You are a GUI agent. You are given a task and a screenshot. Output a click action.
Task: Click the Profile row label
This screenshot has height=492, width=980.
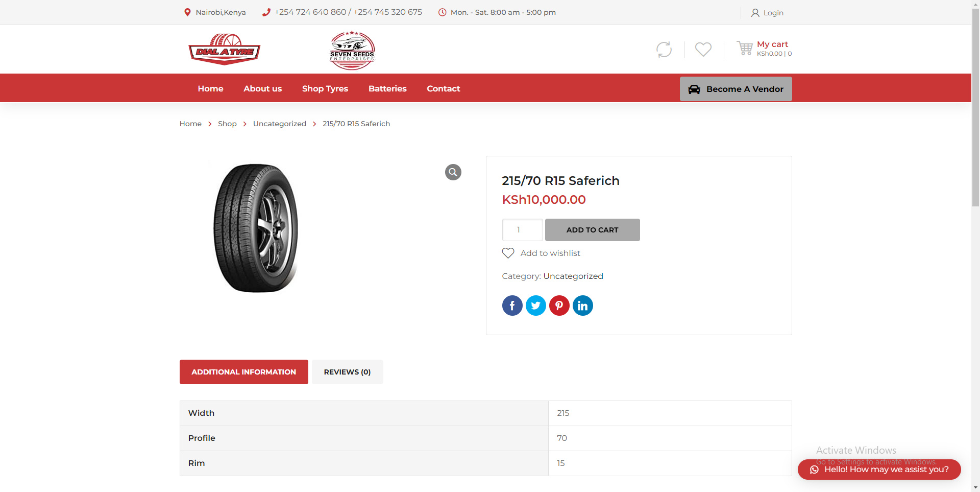[202, 438]
